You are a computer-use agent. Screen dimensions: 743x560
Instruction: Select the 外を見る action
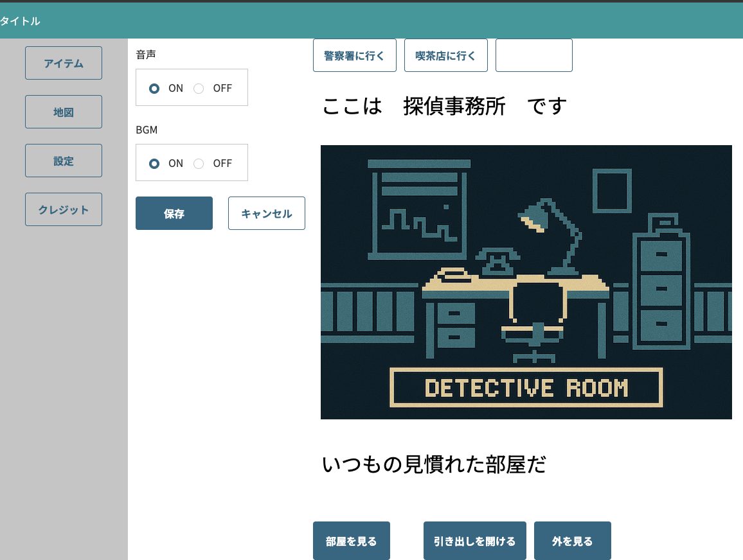point(573,541)
